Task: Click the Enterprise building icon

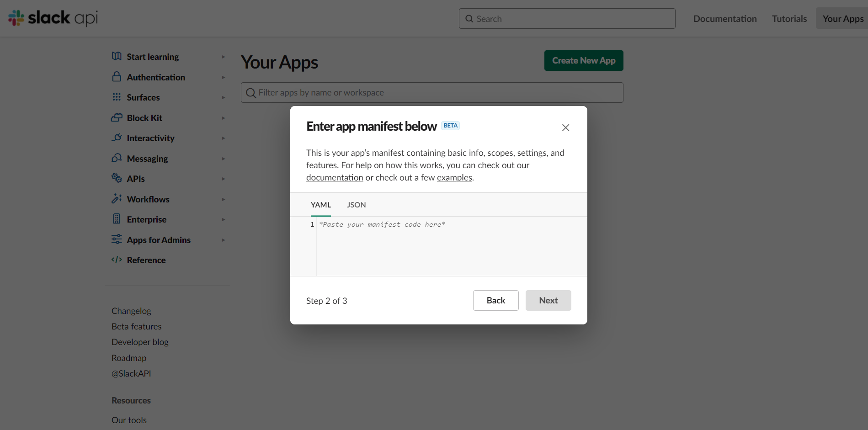Action: click(117, 219)
